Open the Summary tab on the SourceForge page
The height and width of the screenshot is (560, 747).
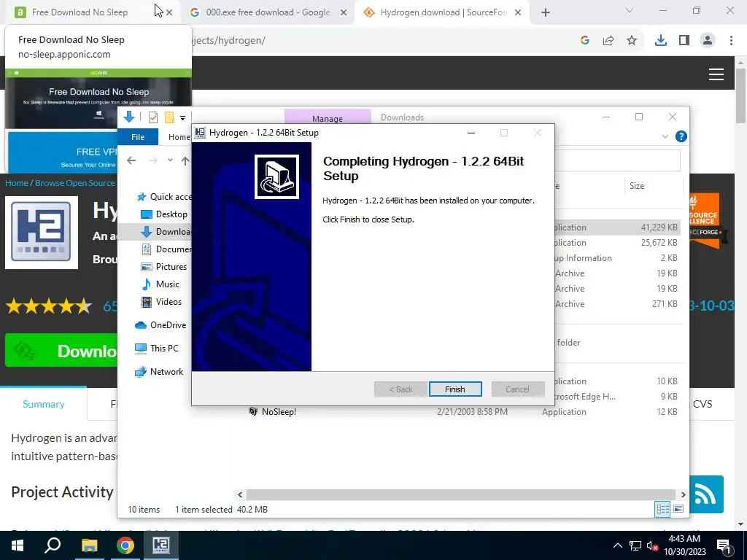pyautogui.click(x=43, y=404)
